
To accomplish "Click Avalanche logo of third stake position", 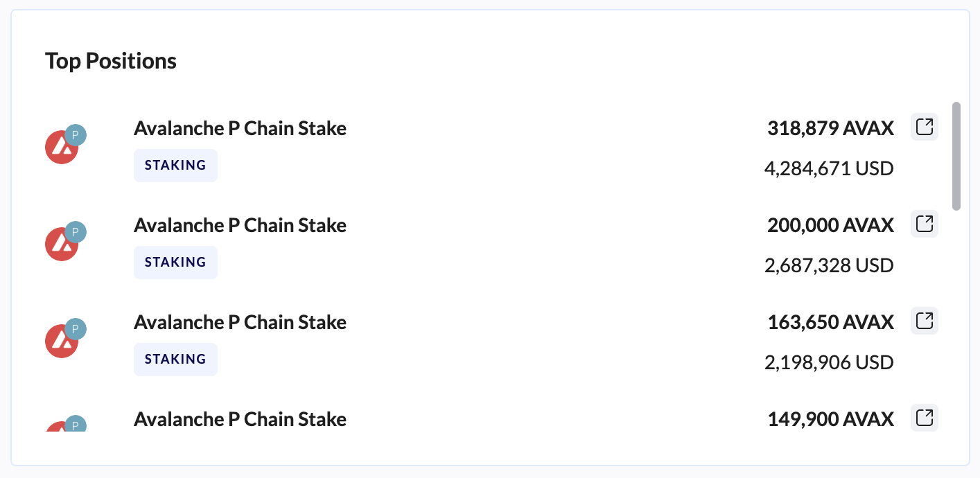I will pyautogui.click(x=61, y=341).
